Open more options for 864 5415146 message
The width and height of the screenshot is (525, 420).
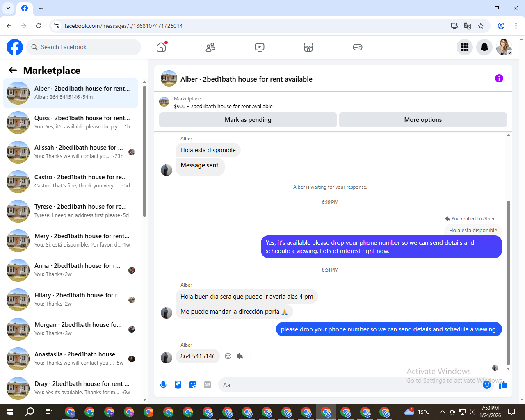tap(251, 356)
